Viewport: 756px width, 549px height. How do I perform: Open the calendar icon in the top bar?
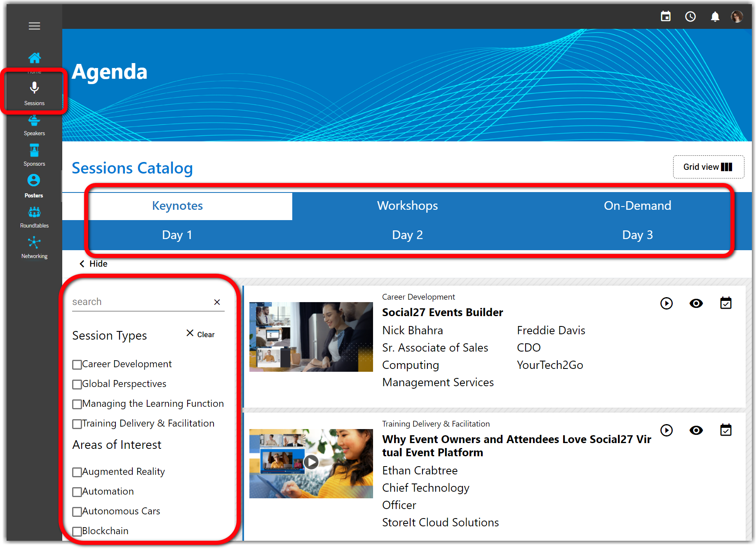tap(665, 16)
